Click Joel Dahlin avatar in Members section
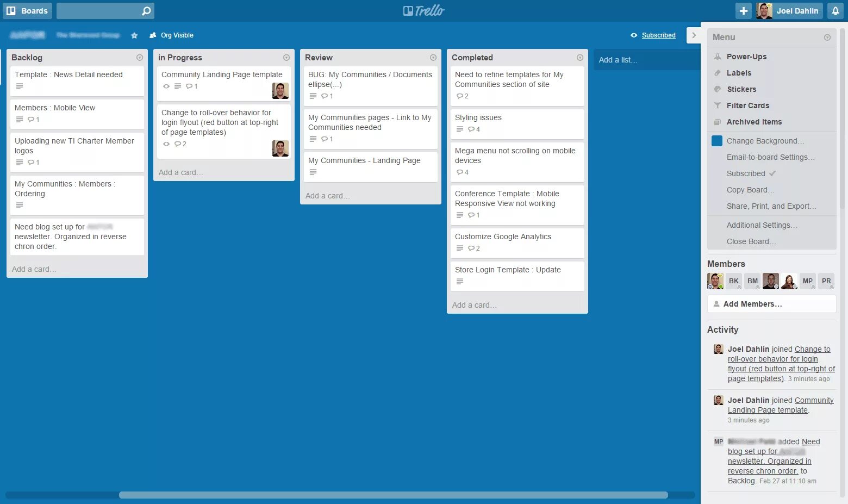Viewport: 848px width, 504px height. pyautogui.click(x=715, y=281)
